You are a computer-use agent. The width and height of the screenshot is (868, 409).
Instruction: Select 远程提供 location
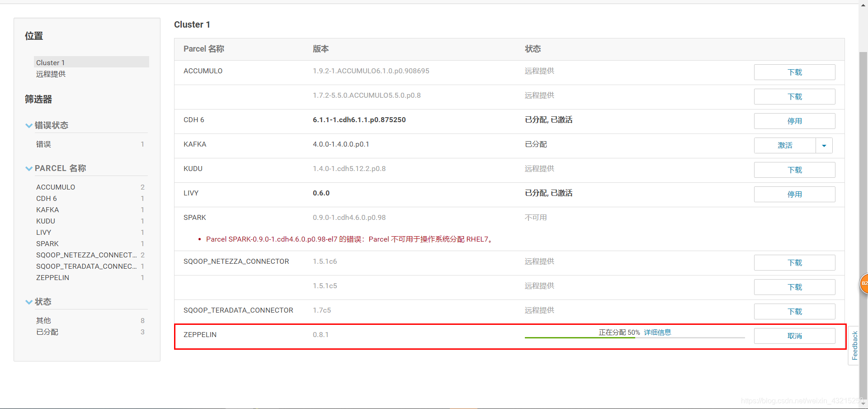pos(51,74)
